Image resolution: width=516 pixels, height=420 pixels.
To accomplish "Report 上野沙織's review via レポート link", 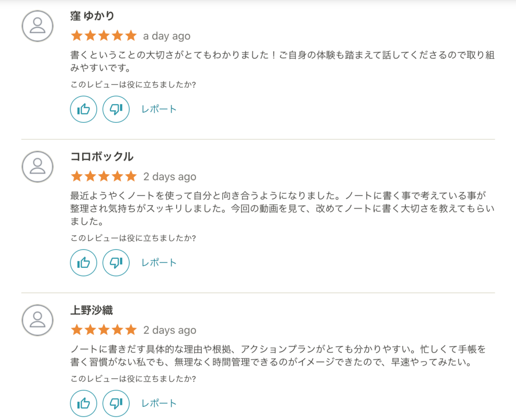I will [x=159, y=403].
